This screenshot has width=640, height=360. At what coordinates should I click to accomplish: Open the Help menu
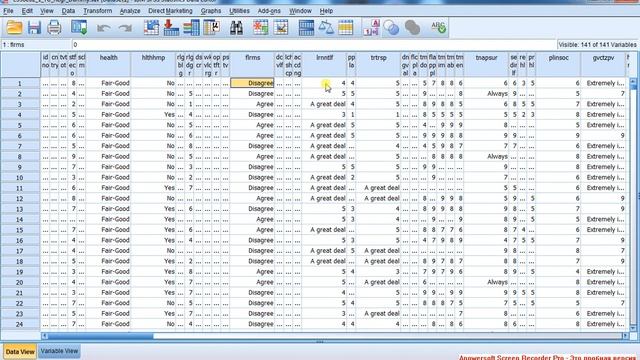click(x=326, y=11)
